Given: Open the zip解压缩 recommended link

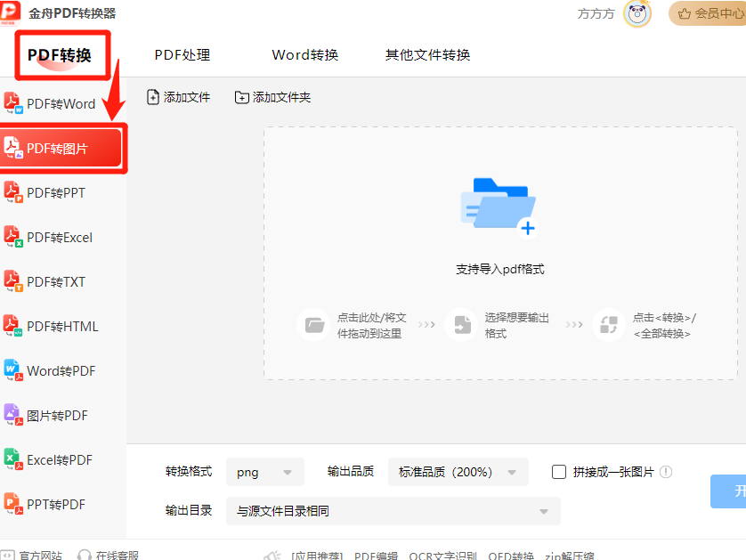Looking at the screenshot, I should [570, 556].
